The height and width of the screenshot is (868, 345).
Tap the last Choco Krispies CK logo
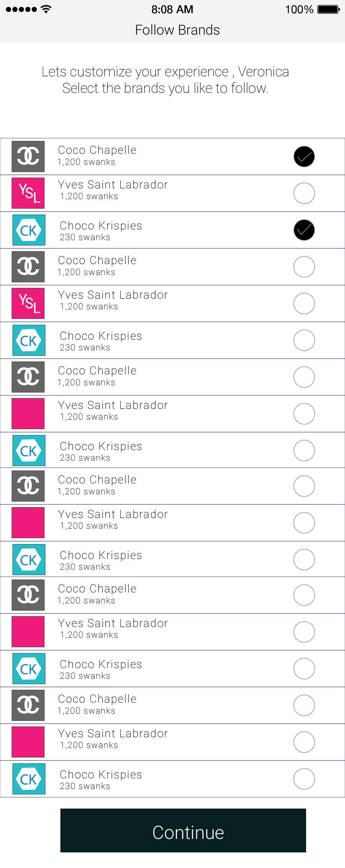pos(29,779)
